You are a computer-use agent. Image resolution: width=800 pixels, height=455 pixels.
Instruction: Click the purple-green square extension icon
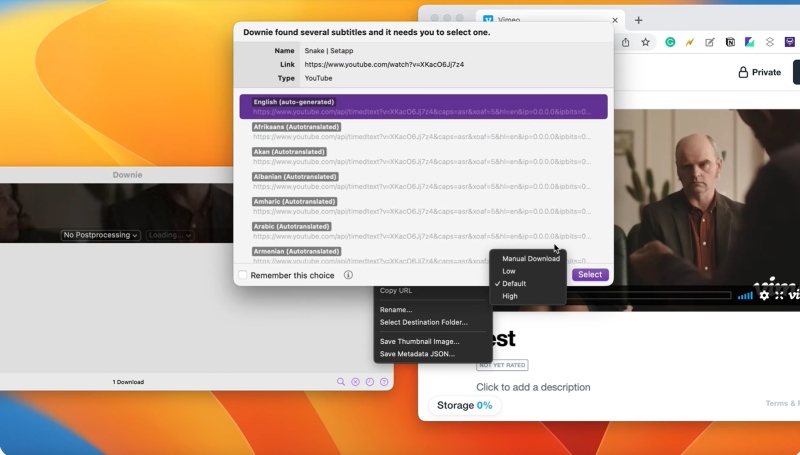tap(749, 42)
